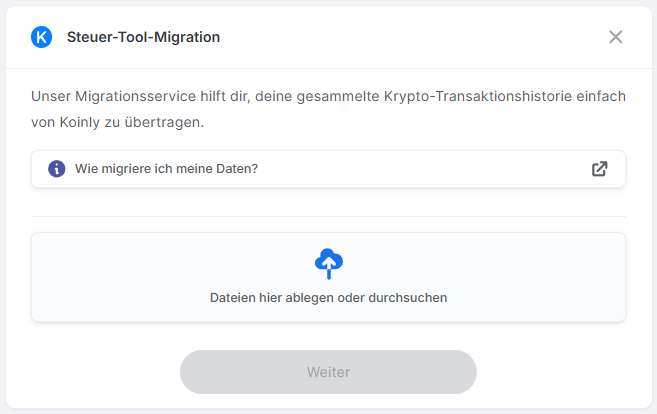Viewport: 657px width, 414px height.
Task: Click the grayed-out Weiter button
Action: point(328,372)
